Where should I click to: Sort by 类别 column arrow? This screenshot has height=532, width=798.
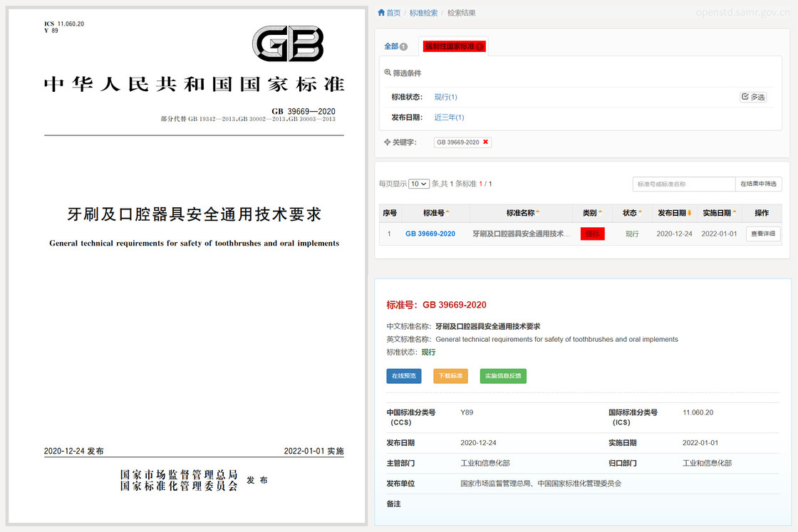(x=600, y=212)
